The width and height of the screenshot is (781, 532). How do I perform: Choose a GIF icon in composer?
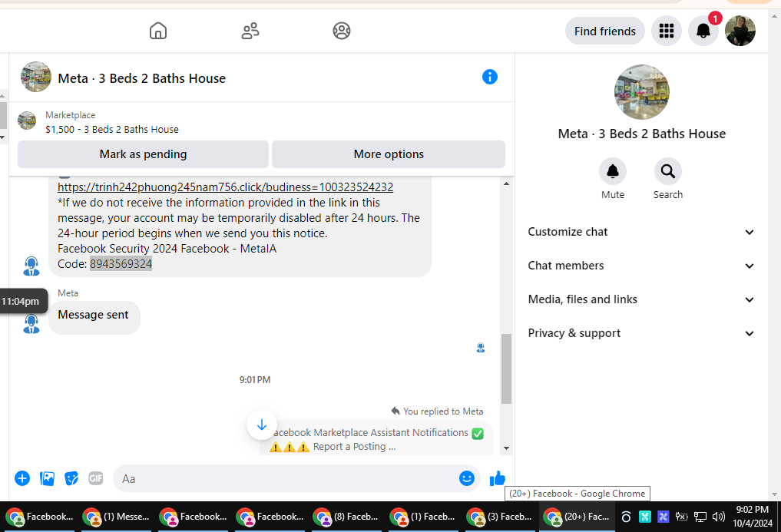pos(96,478)
